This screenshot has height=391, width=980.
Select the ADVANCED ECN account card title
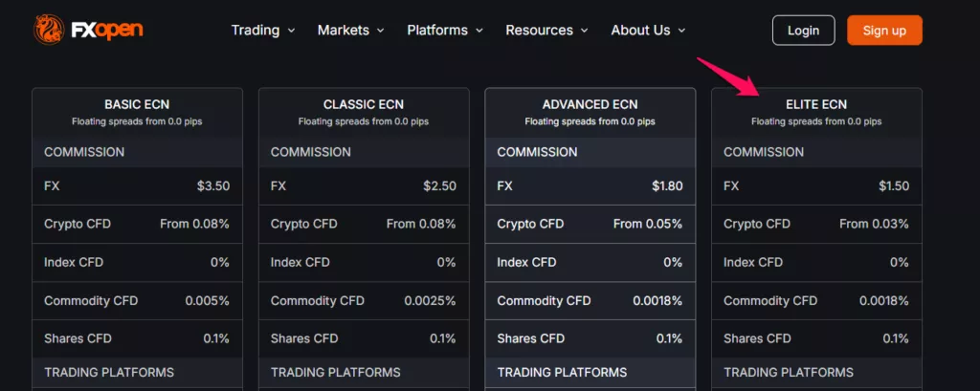click(590, 104)
